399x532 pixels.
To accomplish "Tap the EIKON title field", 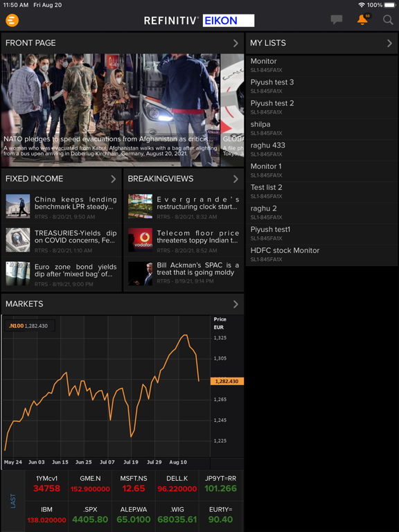I will coord(229,21).
